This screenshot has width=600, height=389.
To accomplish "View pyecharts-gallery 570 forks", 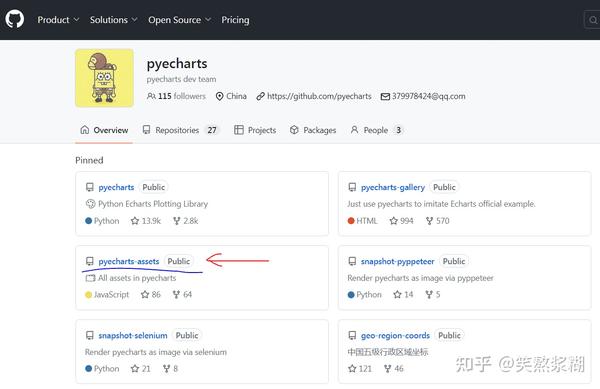I will pos(438,221).
